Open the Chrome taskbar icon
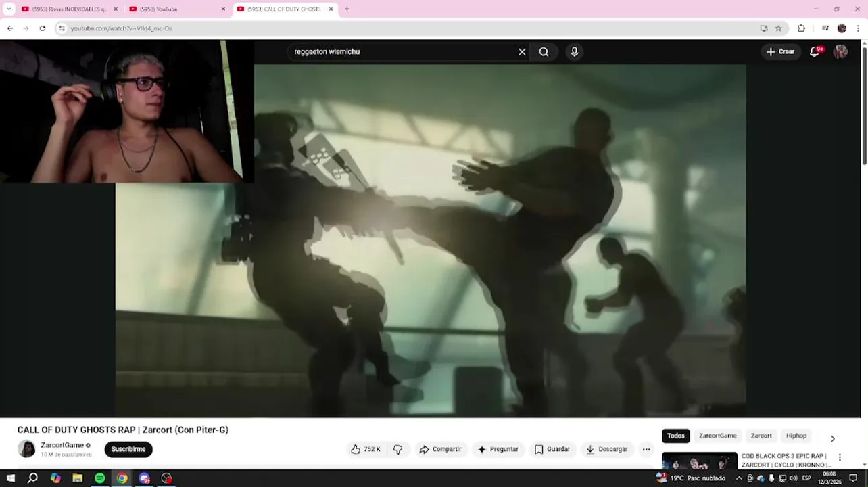 point(122,478)
